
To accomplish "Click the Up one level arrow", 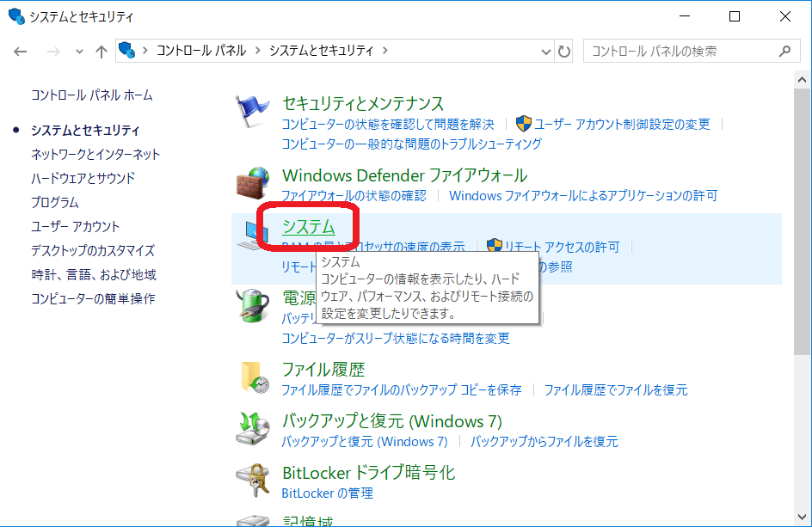I will click(x=101, y=52).
